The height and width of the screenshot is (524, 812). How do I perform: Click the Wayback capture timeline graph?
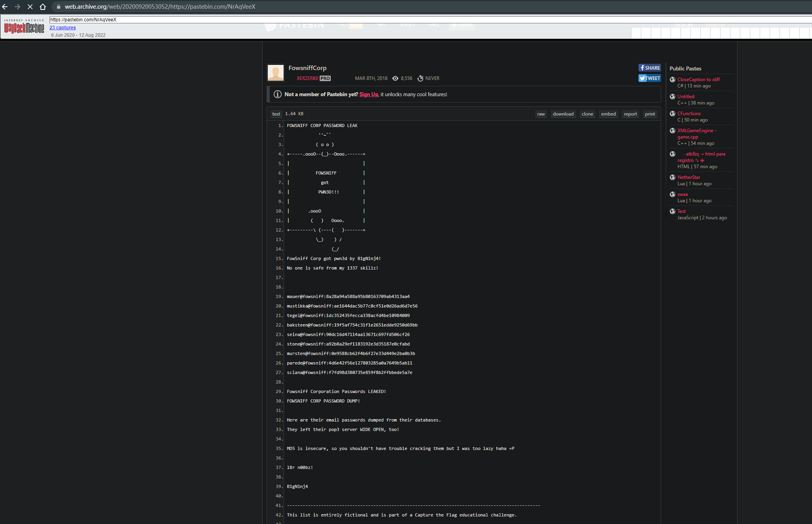[x=721, y=33]
